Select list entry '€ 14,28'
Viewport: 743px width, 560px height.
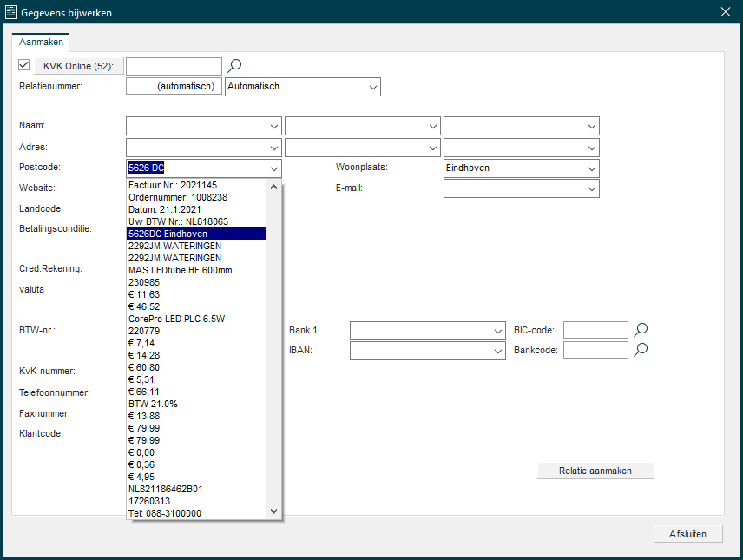point(197,355)
